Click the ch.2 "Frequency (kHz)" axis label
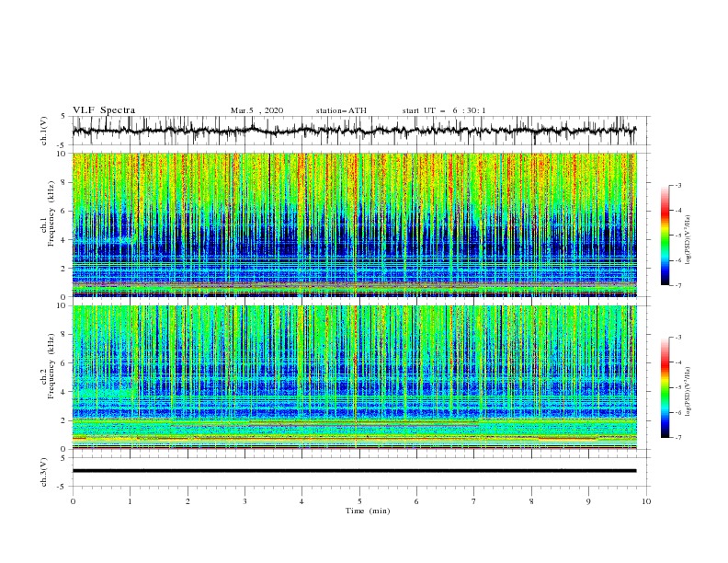The height and width of the screenshot is (563, 728). tap(51, 366)
